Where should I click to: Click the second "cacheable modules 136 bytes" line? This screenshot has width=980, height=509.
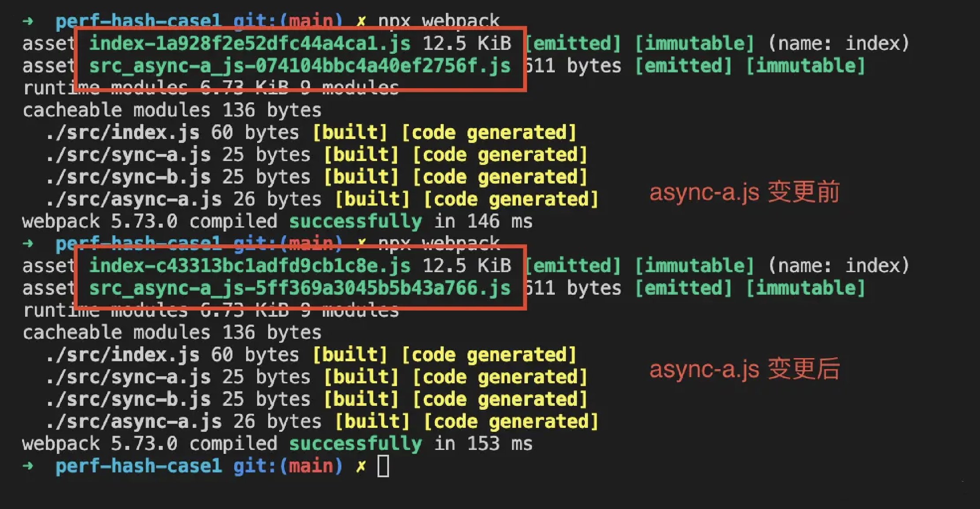coord(172,333)
